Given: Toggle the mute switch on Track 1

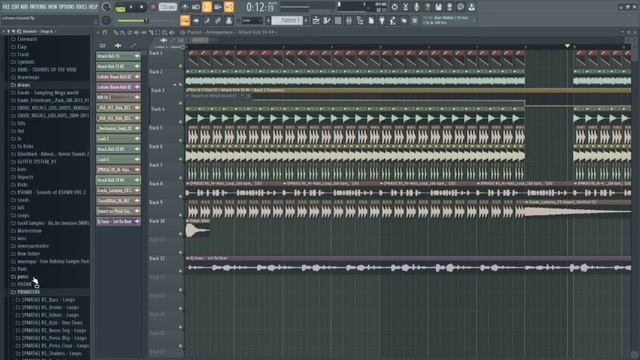Looking at the screenshot, I should [180, 66].
